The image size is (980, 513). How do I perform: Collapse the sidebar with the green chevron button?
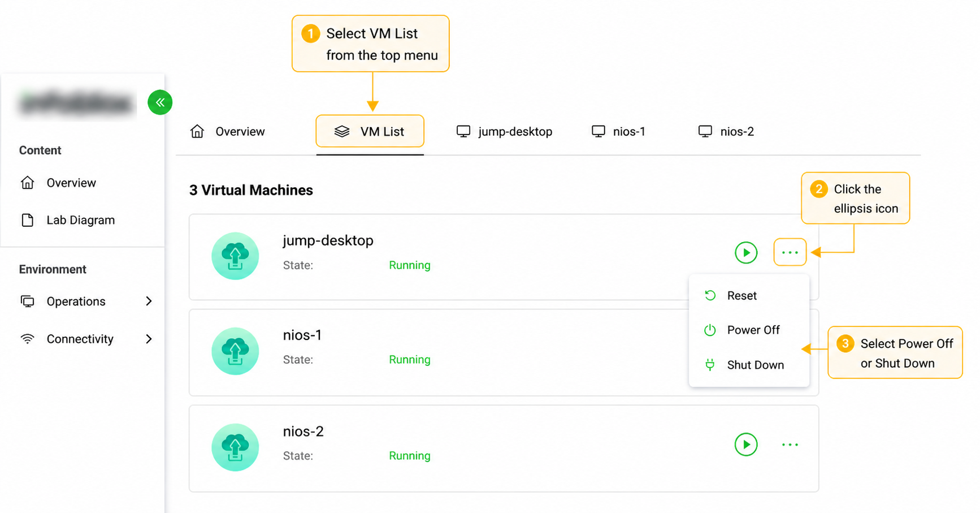click(160, 102)
